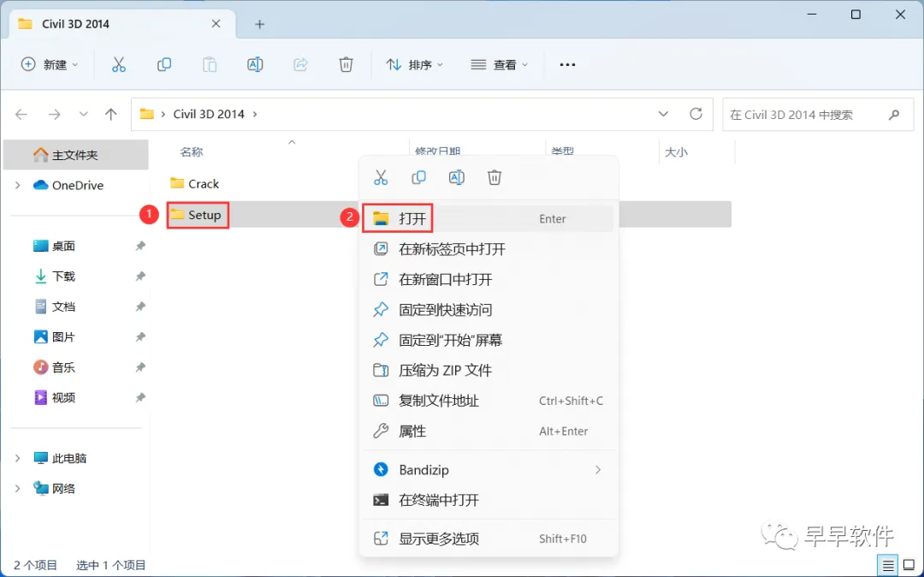
Task: Open the 查看 view dropdown
Action: click(499, 65)
